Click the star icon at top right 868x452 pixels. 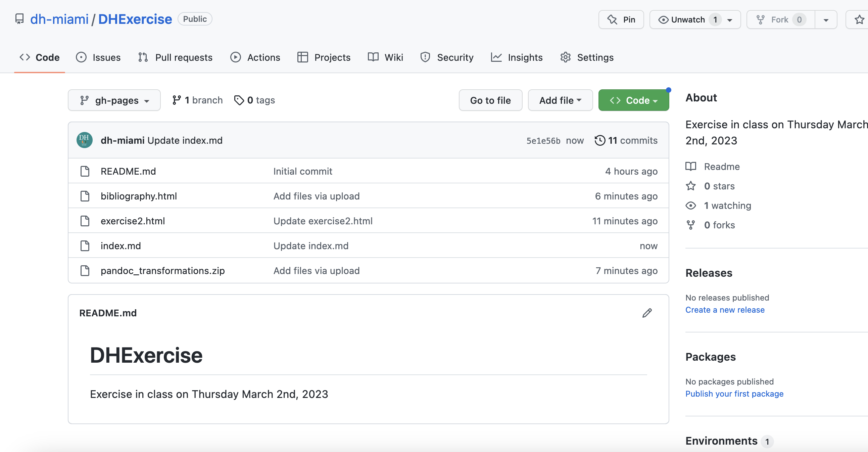(x=859, y=19)
